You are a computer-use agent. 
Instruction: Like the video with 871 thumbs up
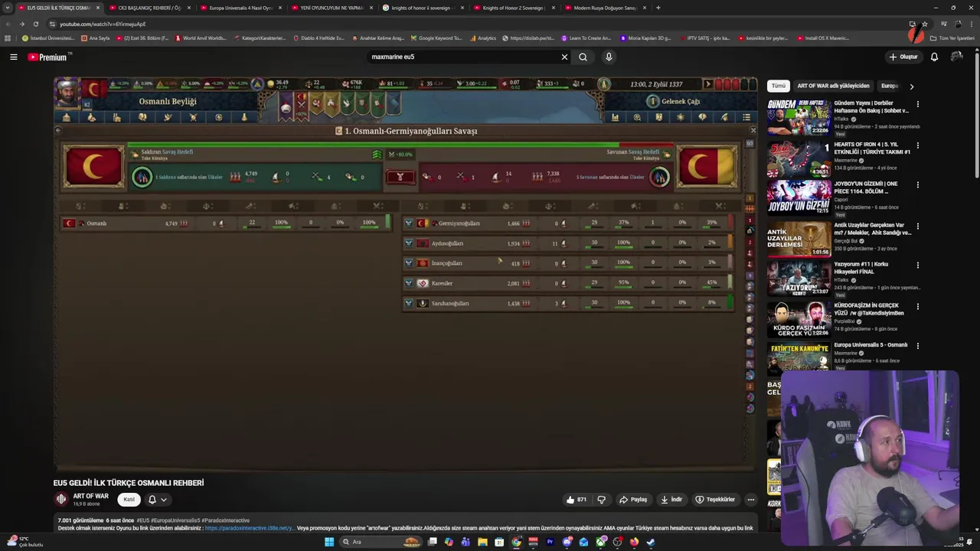[577, 500]
